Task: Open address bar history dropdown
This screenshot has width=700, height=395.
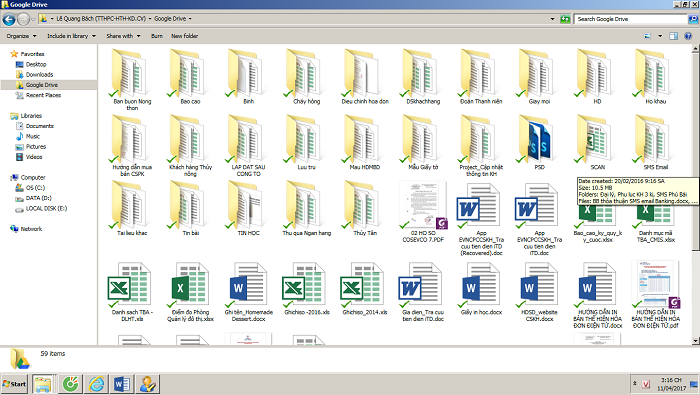Action: 552,19
